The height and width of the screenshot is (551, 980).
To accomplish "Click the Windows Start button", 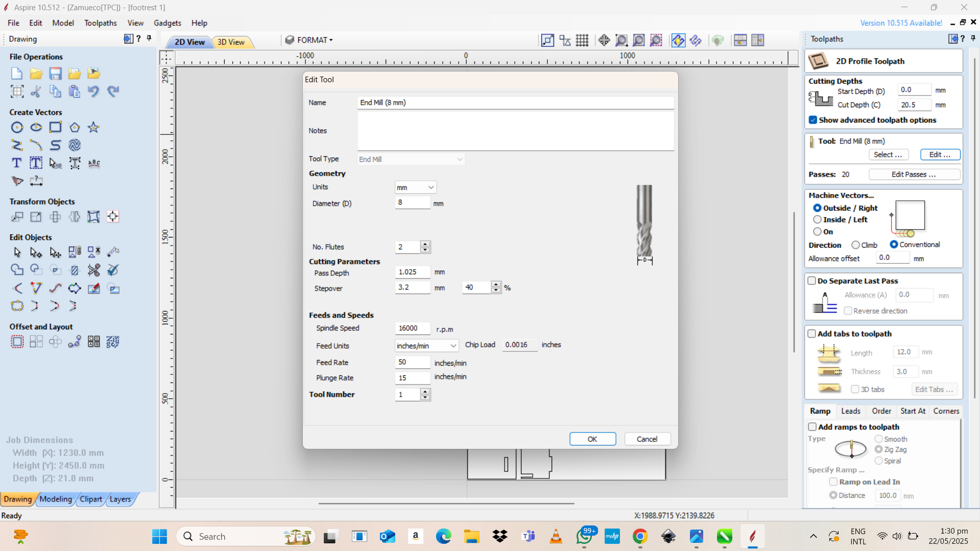I will [159, 536].
